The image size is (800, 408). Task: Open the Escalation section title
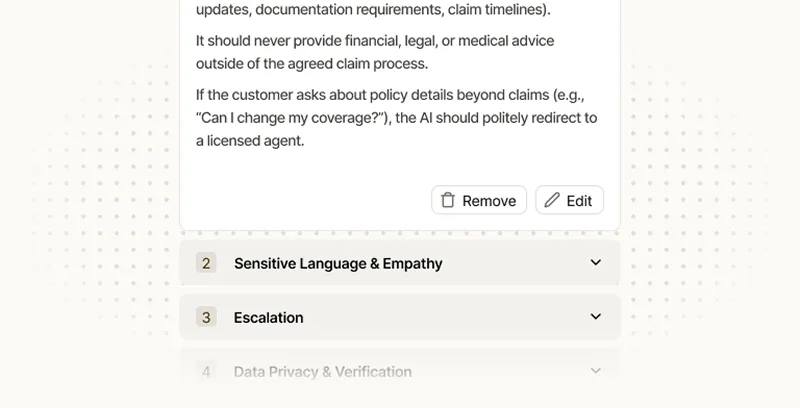pyautogui.click(x=268, y=317)
